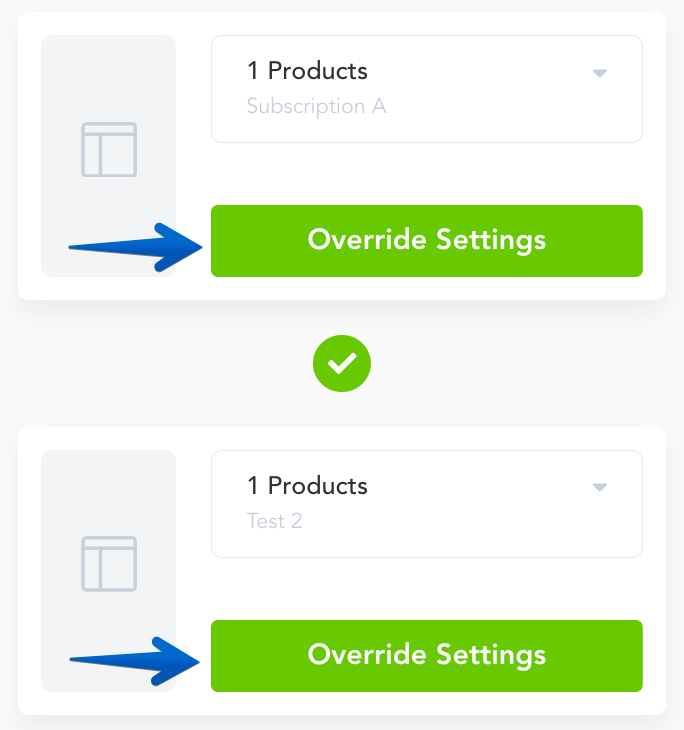Click the green checkmark circle between the cards

(x=342, y=364)
